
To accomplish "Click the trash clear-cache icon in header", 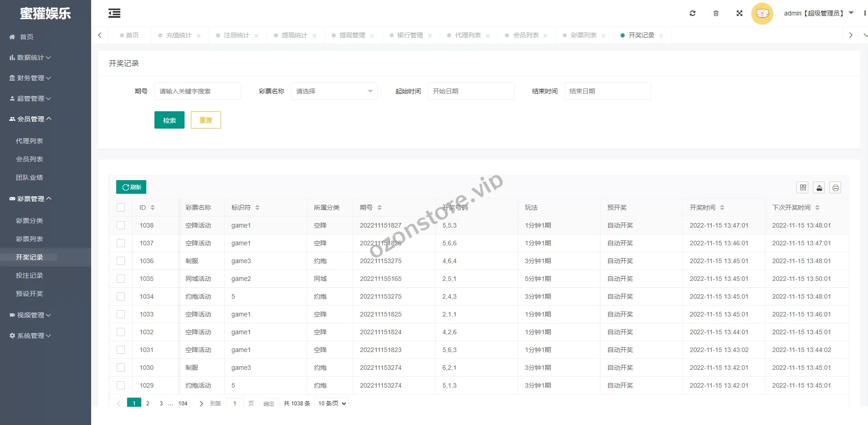I will pyautogui.click(x=716, y=13).
